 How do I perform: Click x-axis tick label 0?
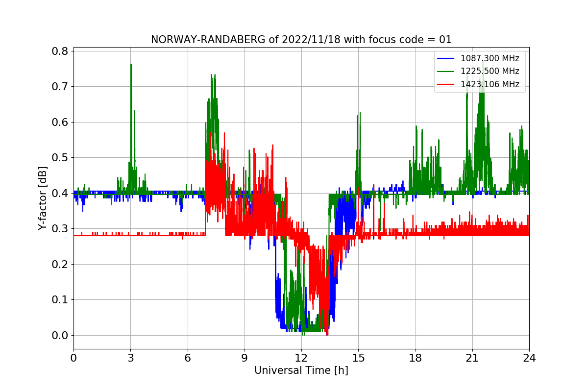pyautogui.click(x=73, y=358)
